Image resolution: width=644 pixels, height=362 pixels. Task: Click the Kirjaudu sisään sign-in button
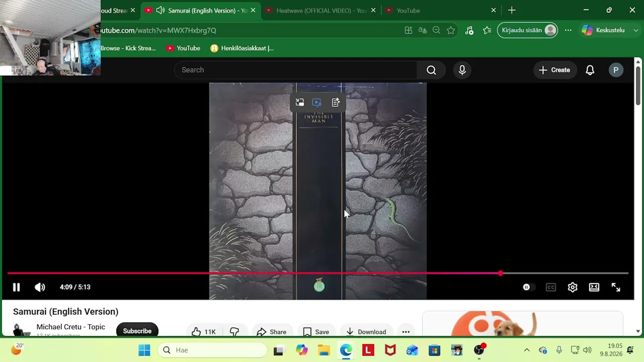527,30
